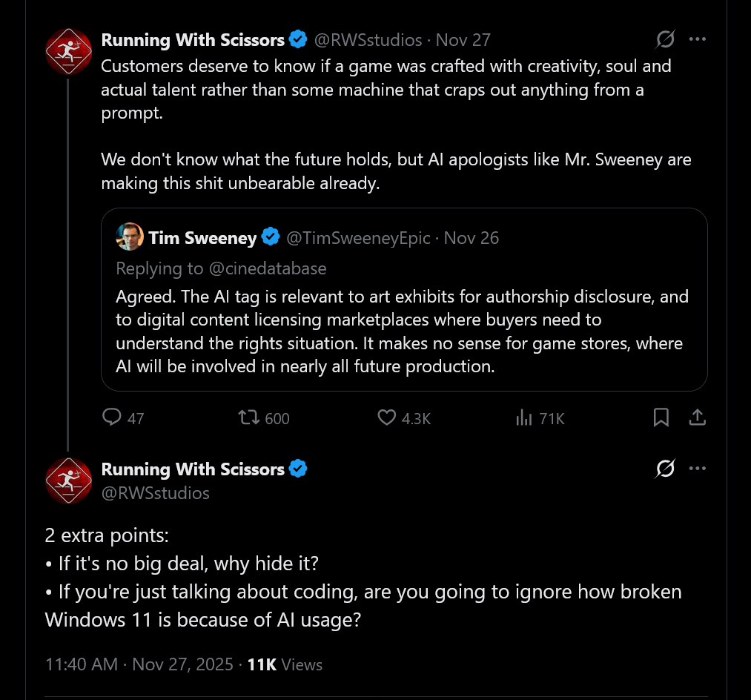751x700 pixels.
Task: Open quoted Tim Sweeney tweet text
Action: tap(402, 331)
